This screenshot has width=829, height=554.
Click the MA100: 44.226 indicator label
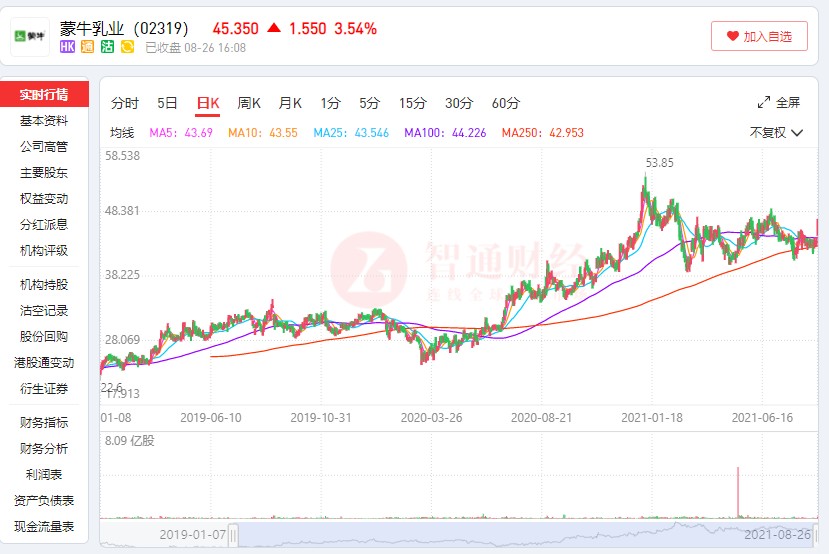(x=445, y=133)
